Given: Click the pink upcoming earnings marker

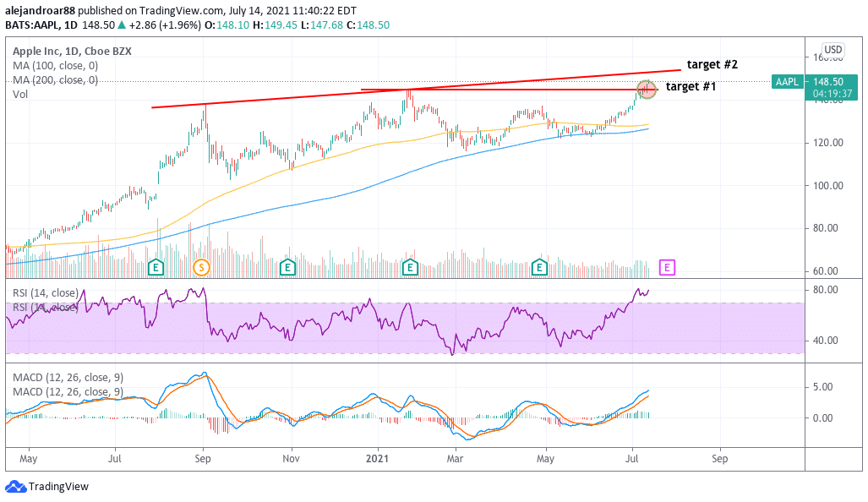Looking at the screenshot, I should coord(667,268).
